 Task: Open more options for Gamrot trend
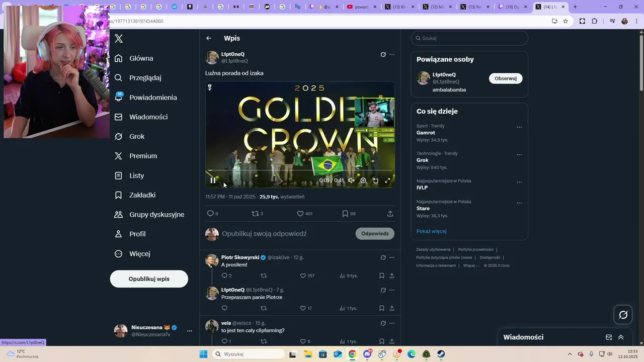(x=519, y=127)
